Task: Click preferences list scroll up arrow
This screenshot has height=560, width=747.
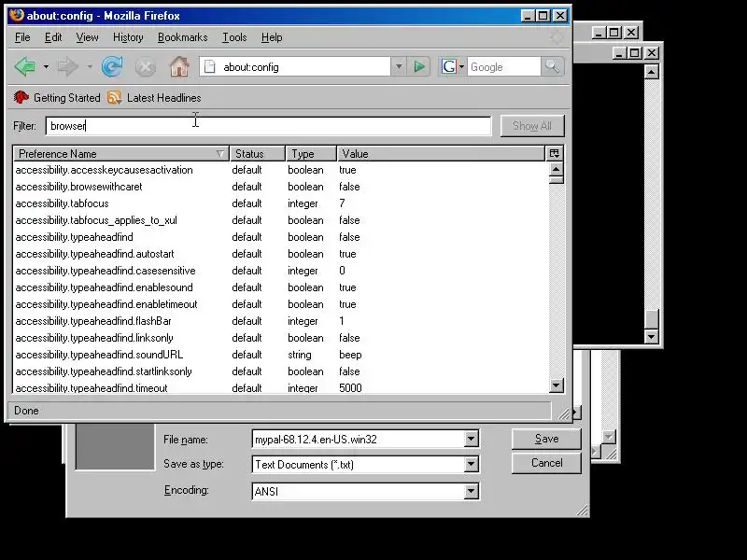Action: 556,169
